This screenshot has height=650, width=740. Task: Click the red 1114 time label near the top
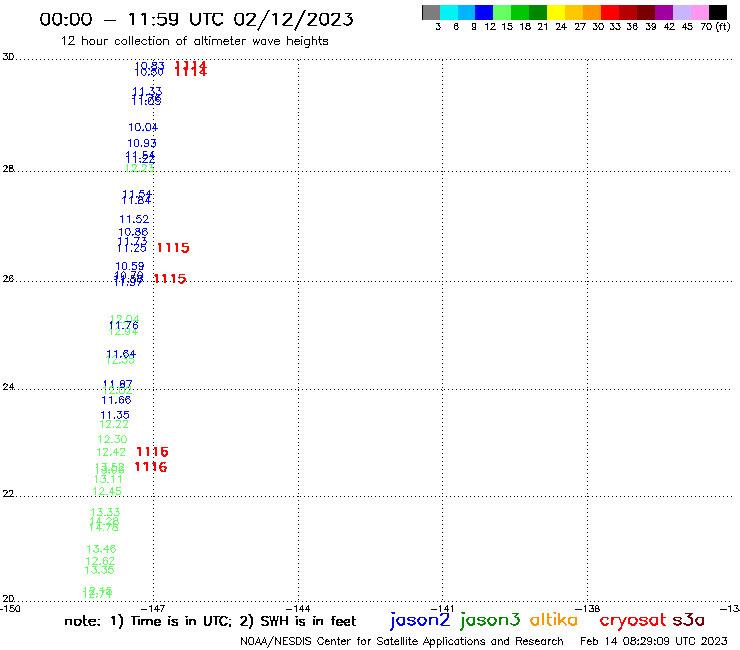tap(191, 68)
